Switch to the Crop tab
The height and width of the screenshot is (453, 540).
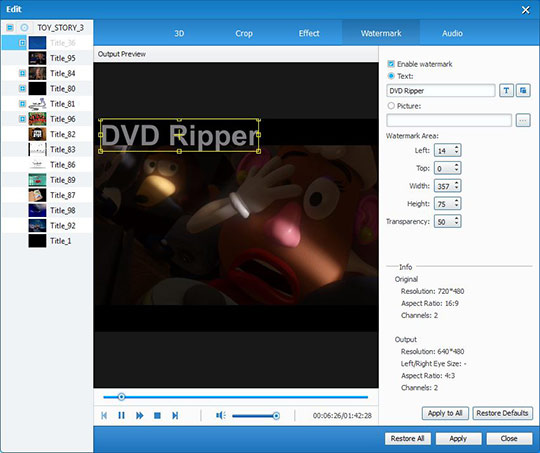pyautogui.click(x=244, y=33)
